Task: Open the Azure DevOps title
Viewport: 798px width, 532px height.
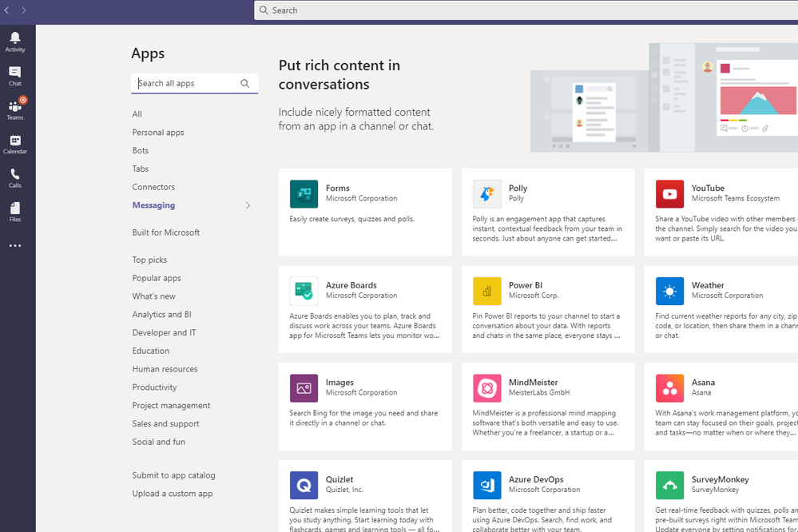Action: [537, 479]
